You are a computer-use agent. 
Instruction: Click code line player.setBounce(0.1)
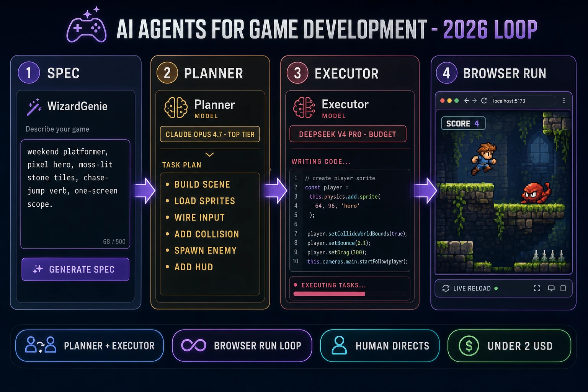(339, 243)
